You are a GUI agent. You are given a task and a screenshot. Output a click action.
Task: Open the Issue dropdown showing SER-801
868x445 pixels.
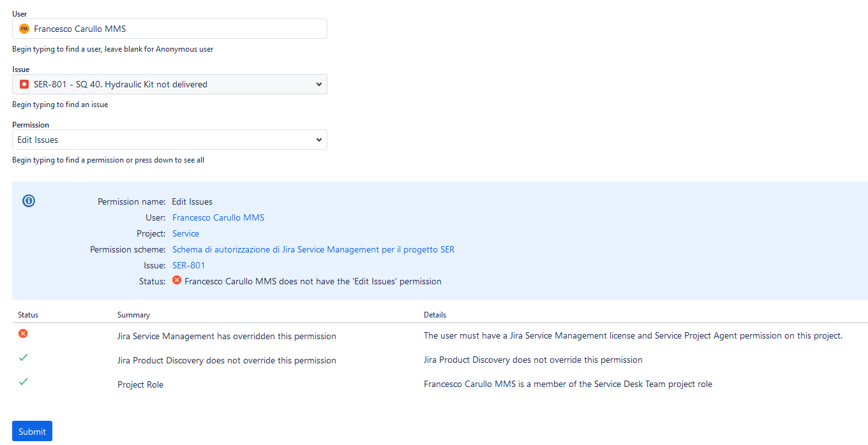169,84
